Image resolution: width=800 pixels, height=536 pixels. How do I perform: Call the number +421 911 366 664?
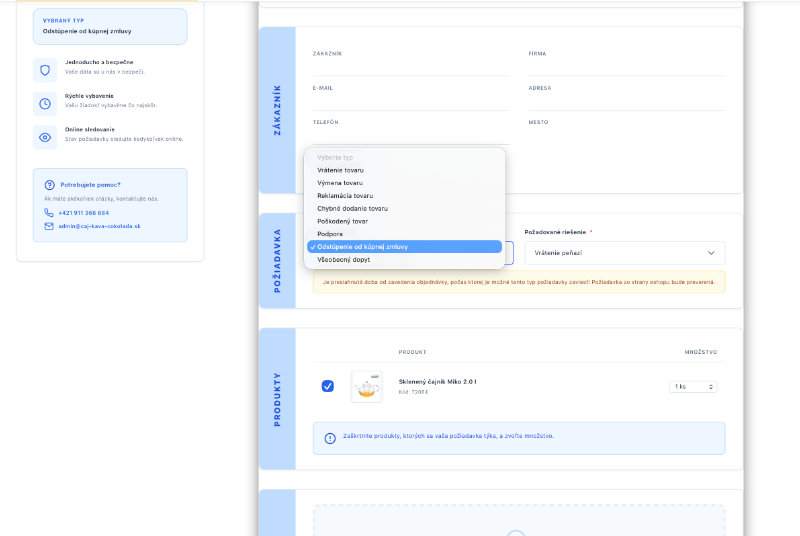(84, 213)
